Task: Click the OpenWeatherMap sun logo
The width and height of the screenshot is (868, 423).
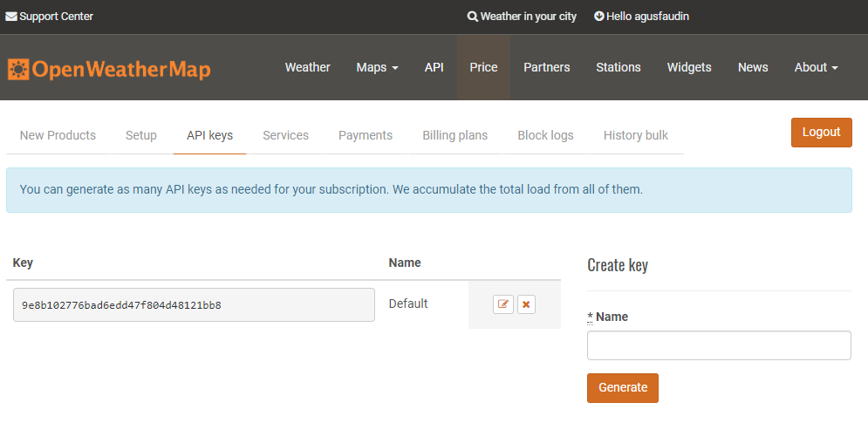Action: click(x=17, y=69)
